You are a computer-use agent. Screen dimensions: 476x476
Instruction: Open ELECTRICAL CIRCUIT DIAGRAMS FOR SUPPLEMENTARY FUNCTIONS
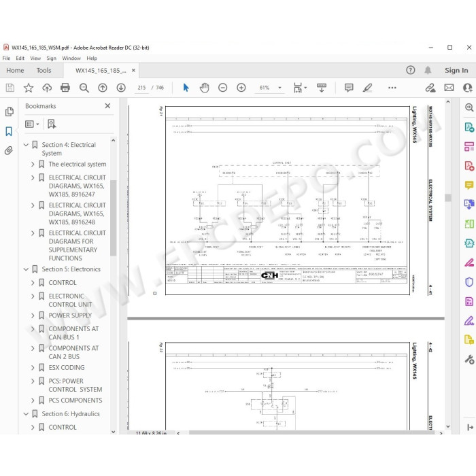pyautogui.click(x=77, y=245)
